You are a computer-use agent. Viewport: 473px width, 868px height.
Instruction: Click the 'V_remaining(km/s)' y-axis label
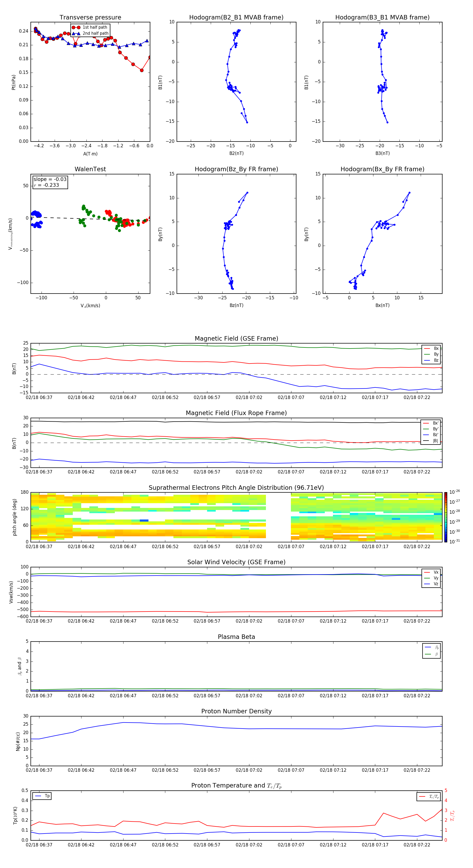tap(11, 234)
